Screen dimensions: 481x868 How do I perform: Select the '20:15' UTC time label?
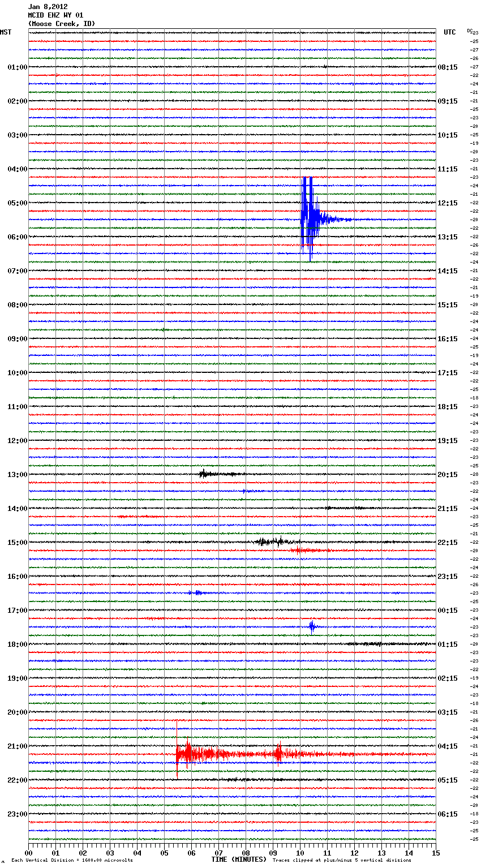pos(448,475)
